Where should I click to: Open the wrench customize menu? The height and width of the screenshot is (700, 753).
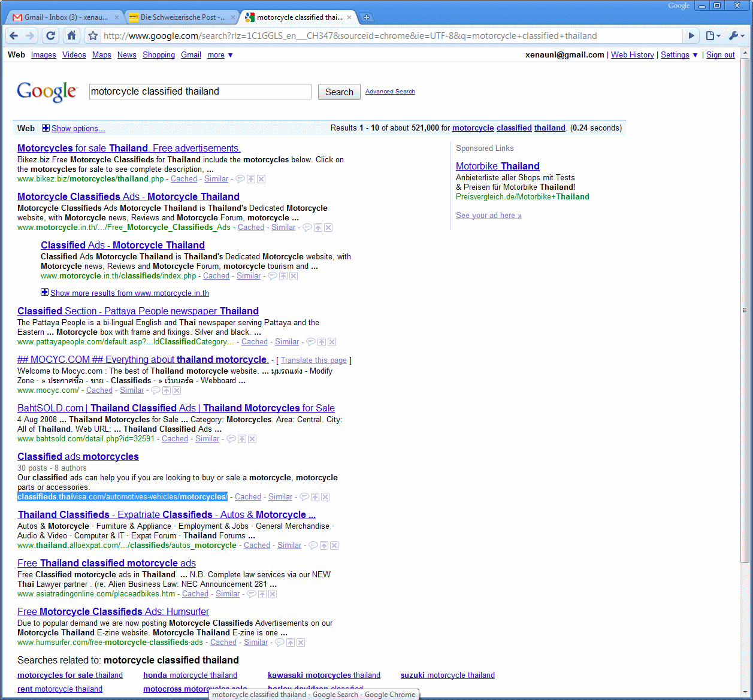click(x=736, y=36)
